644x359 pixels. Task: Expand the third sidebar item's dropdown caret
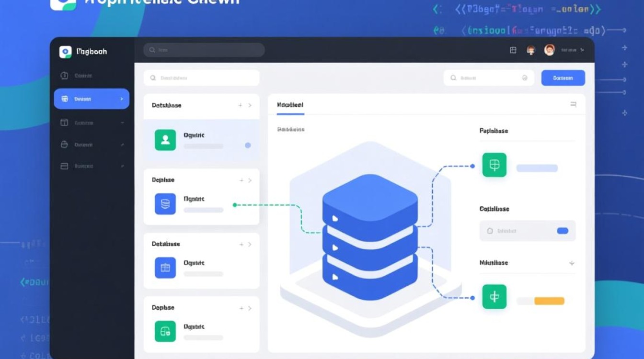(122, 123)
